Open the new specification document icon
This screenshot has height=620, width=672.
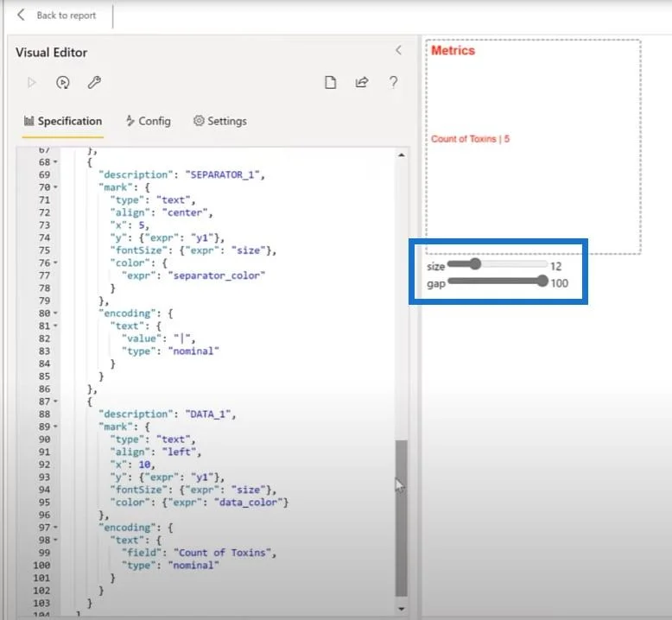pyautogui.click(x=331, y=82)
